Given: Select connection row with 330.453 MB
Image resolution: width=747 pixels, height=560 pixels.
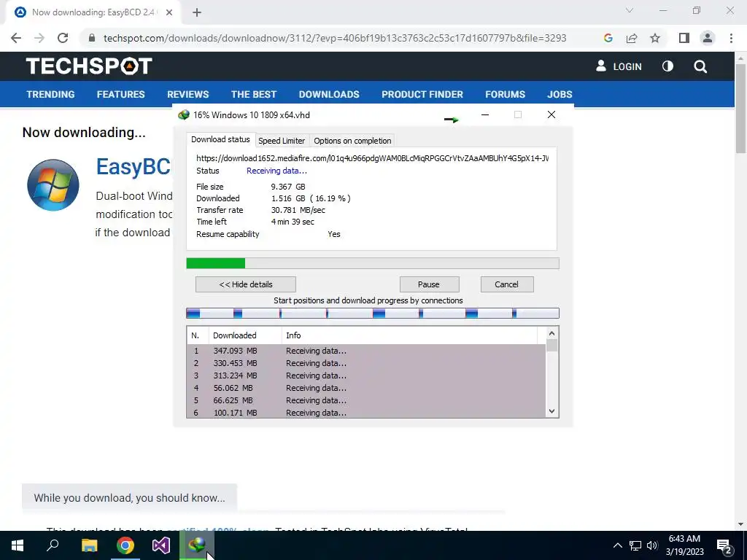Looking at the screenshot, I should [366, 363].
